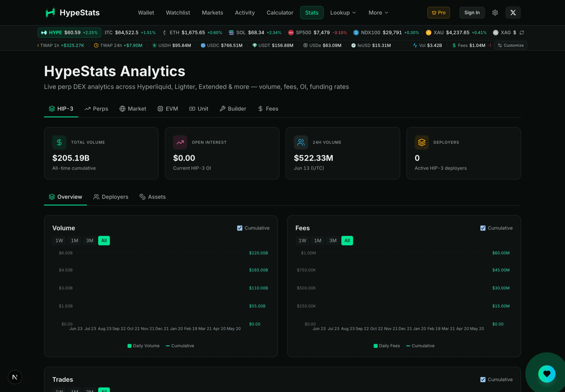Select All range on Volume chart
Image resolution: width=565 pixels, height=392 pixels.
point(104,241)
